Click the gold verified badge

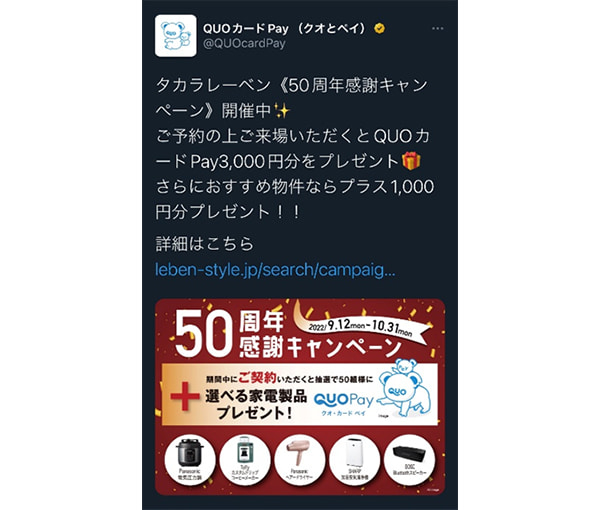(x=379, y=28)
